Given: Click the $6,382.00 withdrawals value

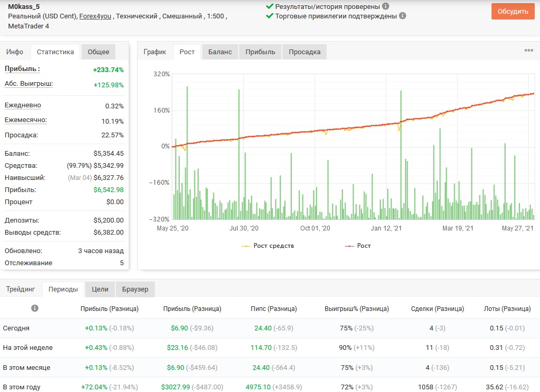Looking at the screenshot, I should pyautogui.click(x=109, y=232).
